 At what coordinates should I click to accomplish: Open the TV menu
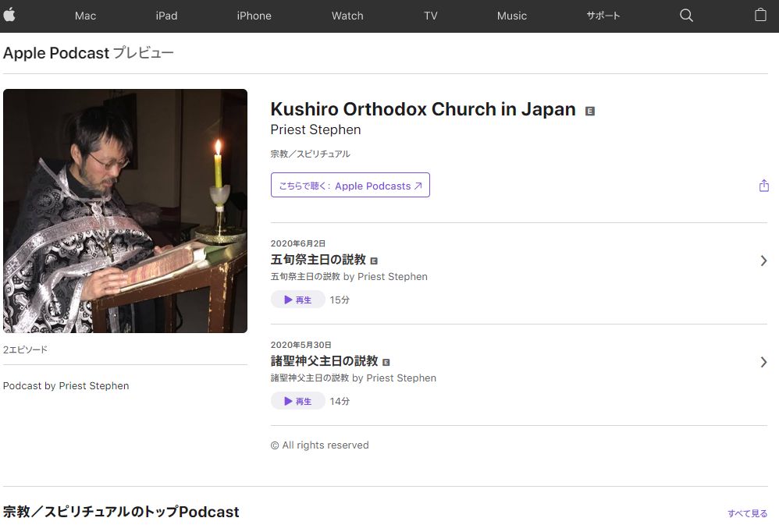[x=431, y=16]
